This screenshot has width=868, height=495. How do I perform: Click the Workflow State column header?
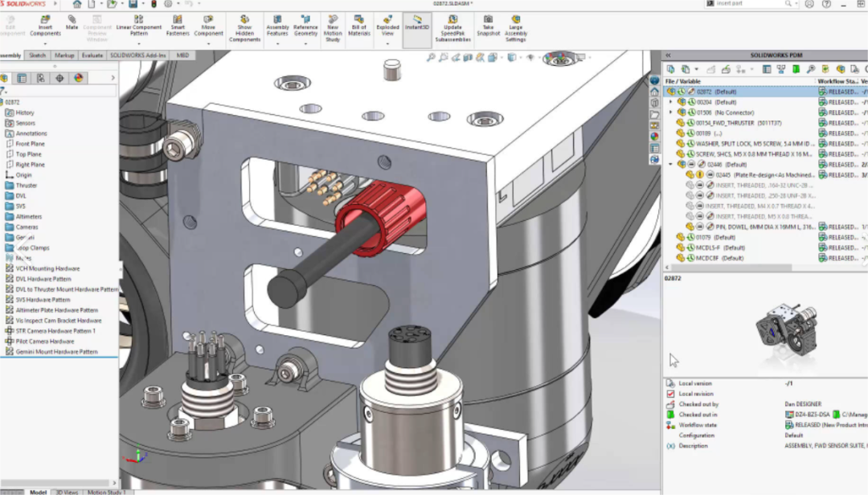coord(837,81)
